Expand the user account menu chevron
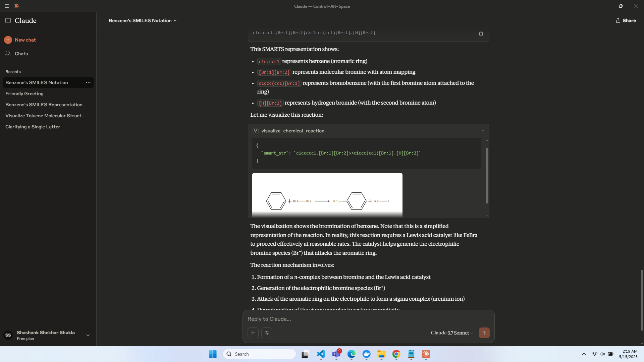Screen dimensions: 644x362 pyautogui.click(x=88, y=335)
